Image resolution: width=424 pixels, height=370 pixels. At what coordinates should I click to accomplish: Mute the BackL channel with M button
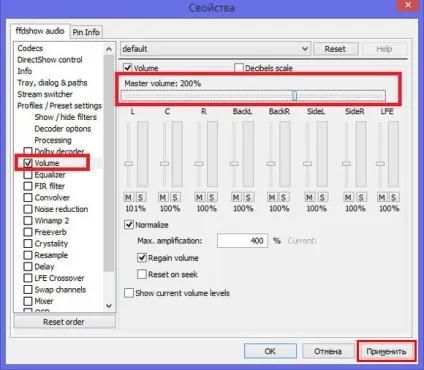coord(236,197)
